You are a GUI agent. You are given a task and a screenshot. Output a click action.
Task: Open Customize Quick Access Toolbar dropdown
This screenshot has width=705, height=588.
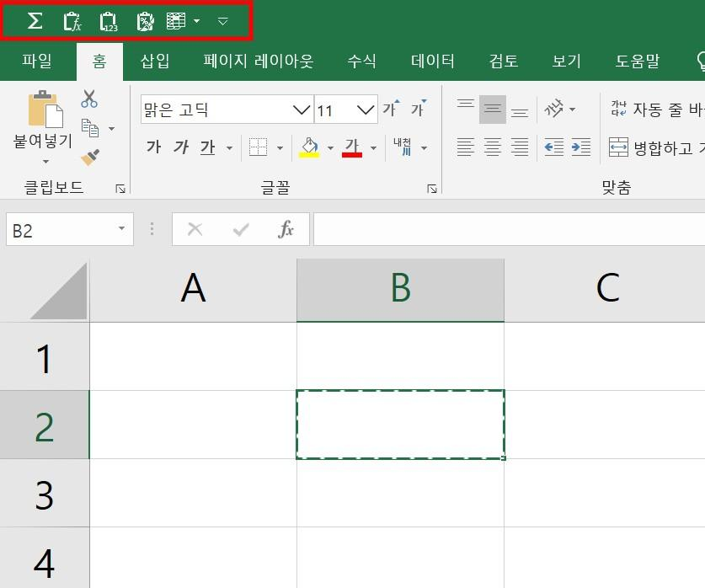coord(222,21)
